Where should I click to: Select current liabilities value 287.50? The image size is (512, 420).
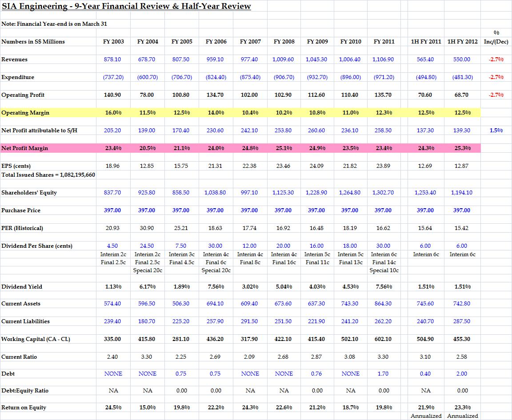pos(462,321)
